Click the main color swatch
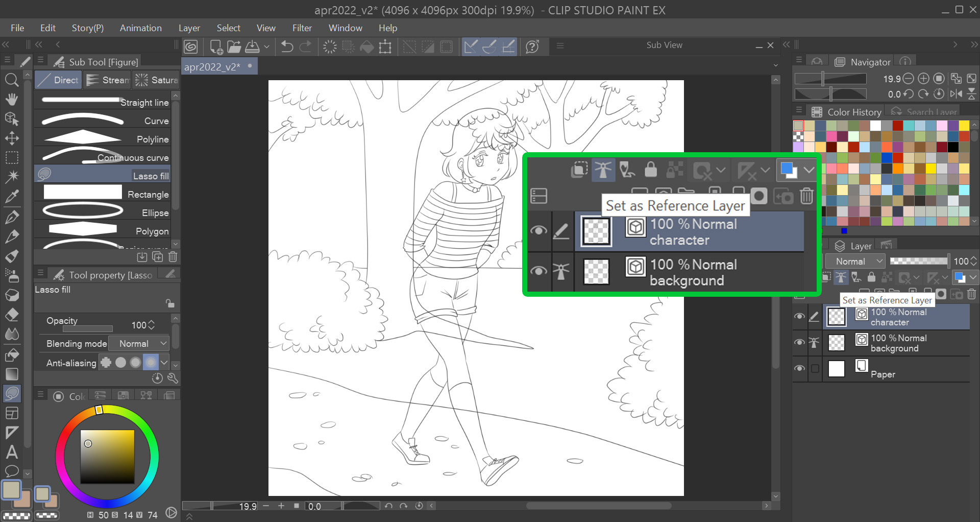Image resolution: width=980 pixels, height=522 pixels. point(11,490)
